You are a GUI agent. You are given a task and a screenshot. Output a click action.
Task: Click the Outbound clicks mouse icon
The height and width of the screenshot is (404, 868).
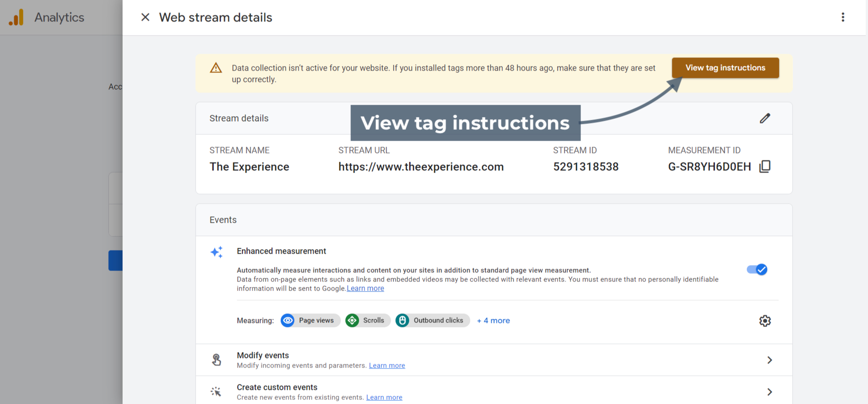tap(402, 321)
